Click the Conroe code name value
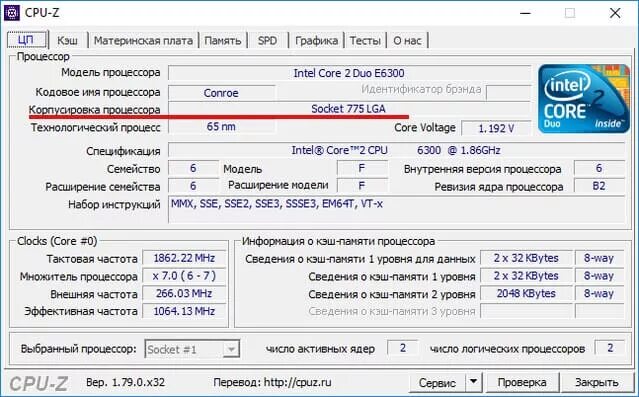This screenshot has width=639, height=397. (x=221, y=93)
